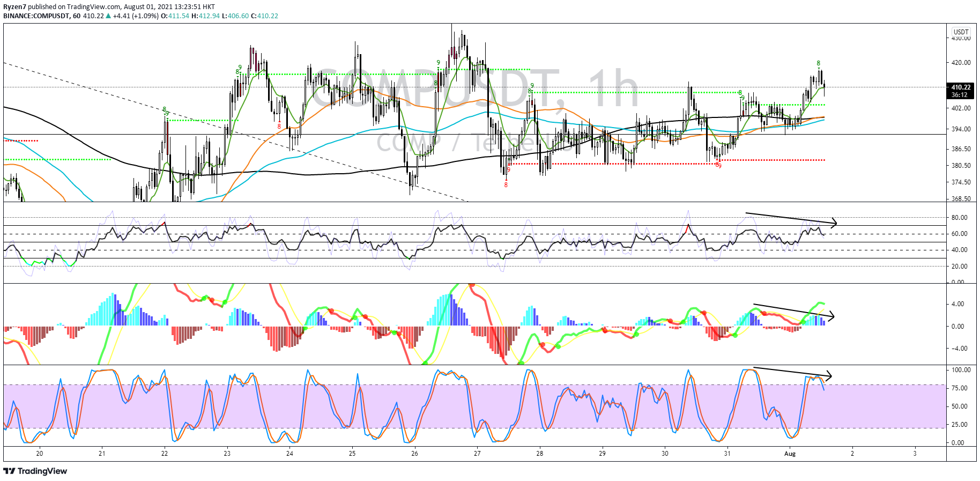Click date 24 on the time axis
The width and height of the screenshot is (980, 481).
(x=289, y=453)
